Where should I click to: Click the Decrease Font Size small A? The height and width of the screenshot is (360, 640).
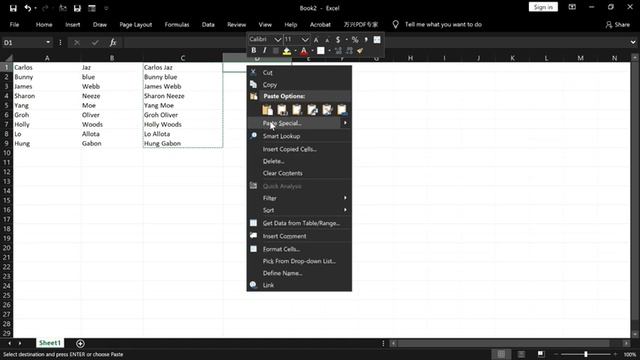pos(327,40)
